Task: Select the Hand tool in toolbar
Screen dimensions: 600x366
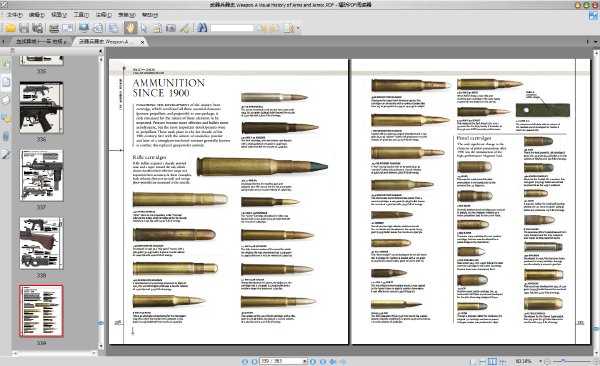Action: tap(130, 28)
